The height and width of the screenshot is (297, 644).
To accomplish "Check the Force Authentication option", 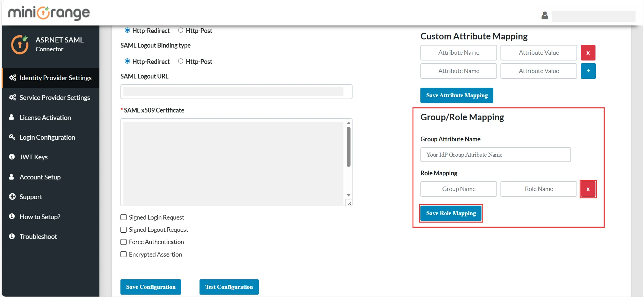I will (124, 242).
